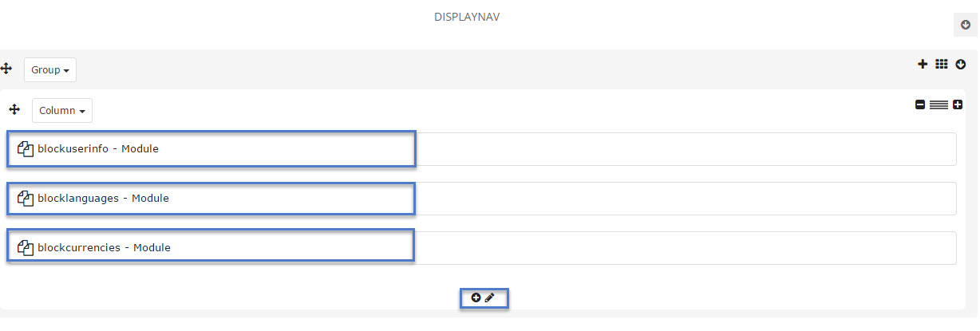
Task: Decrease column width with minus icon
Action: point(920,104)
